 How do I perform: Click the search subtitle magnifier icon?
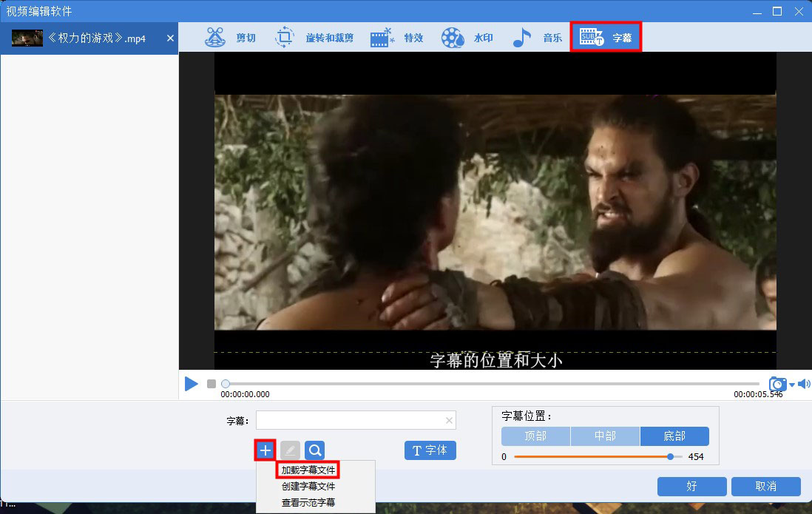click(x=314, y=450)
